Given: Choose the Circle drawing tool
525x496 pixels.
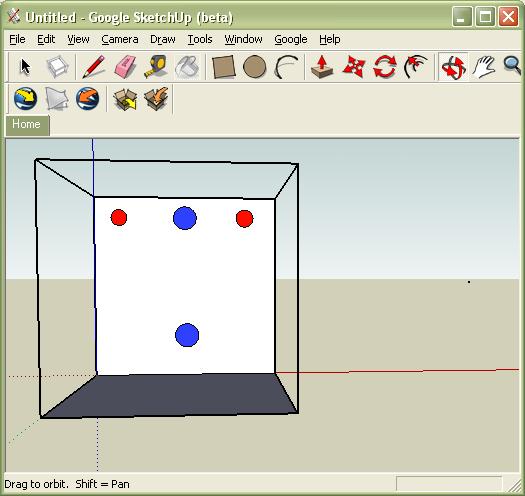Looking at the screenshot, I should click(255, 67).
